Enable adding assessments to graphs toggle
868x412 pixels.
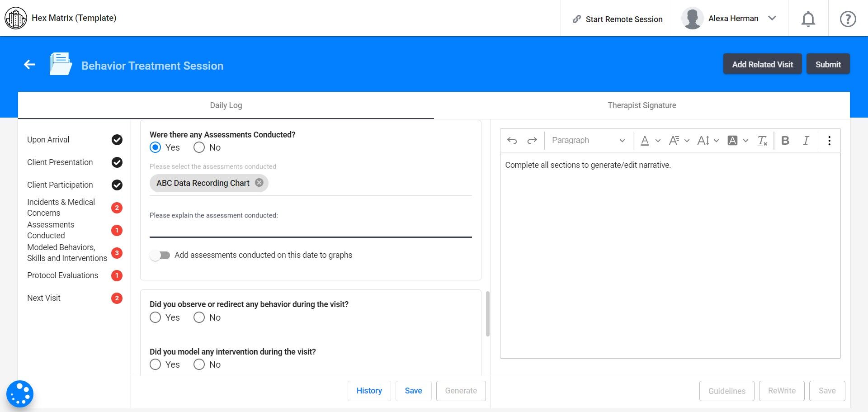[x=160, y=256]
